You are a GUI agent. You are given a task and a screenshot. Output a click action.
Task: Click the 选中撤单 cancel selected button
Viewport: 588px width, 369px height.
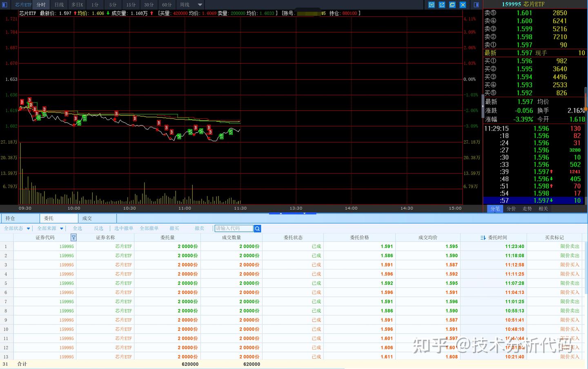coord(124,229)
